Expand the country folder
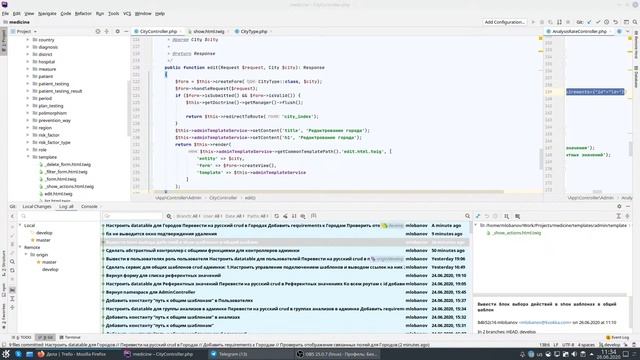 28,40
